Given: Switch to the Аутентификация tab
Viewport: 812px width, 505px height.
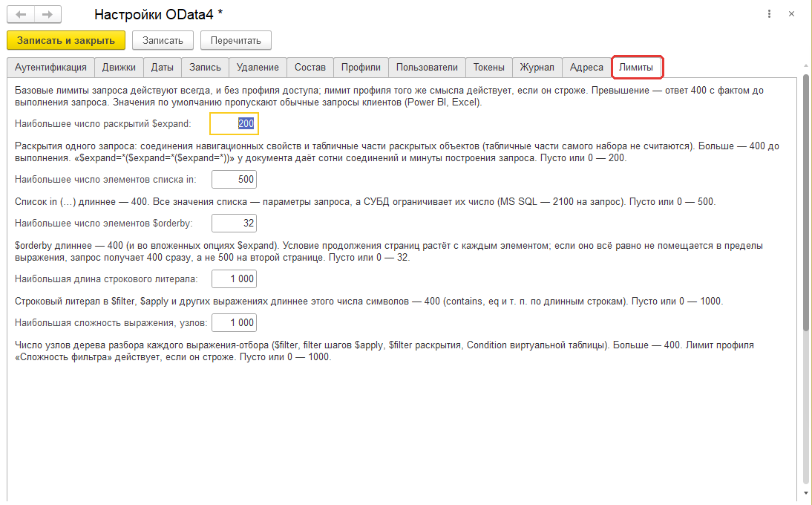Looking at the screenshot, I should (x=50, y=68).
